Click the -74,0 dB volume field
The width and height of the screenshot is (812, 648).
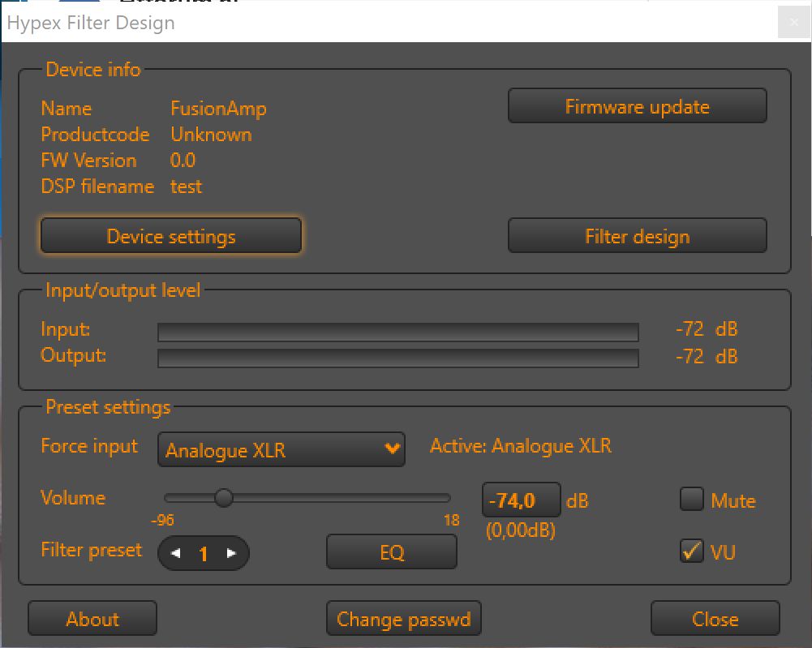(521, 500)
